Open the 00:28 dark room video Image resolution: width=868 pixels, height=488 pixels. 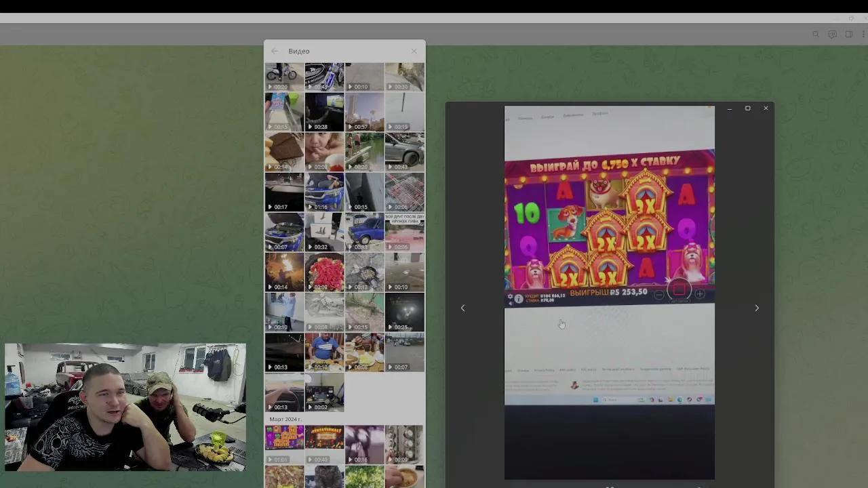pyautogui.click(x=324, y=112)
